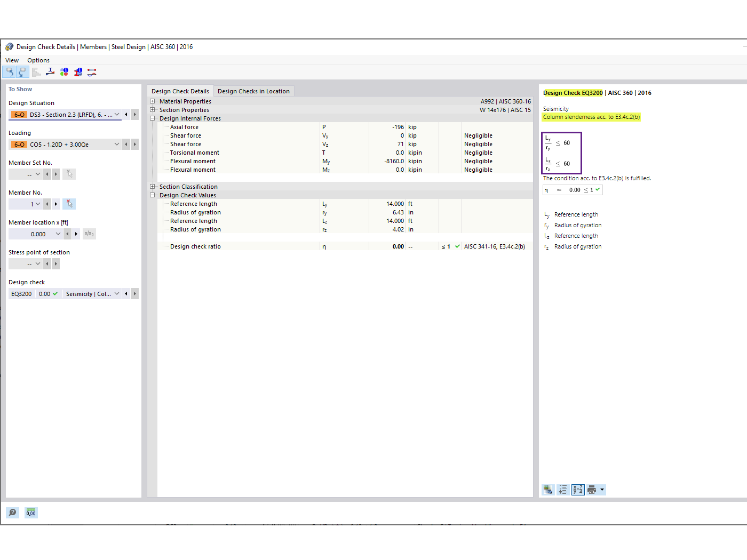Click the x/x0 relative location button
The image size is (747, 560).
[89, 234]
